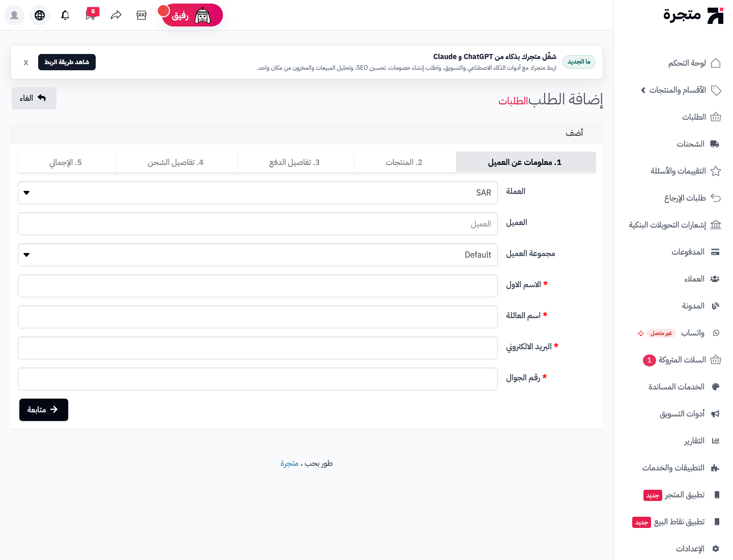733x560 pixels.
Task: Click the غير متصل WhatsApp status badge
Action: click(x=661, y=333)
